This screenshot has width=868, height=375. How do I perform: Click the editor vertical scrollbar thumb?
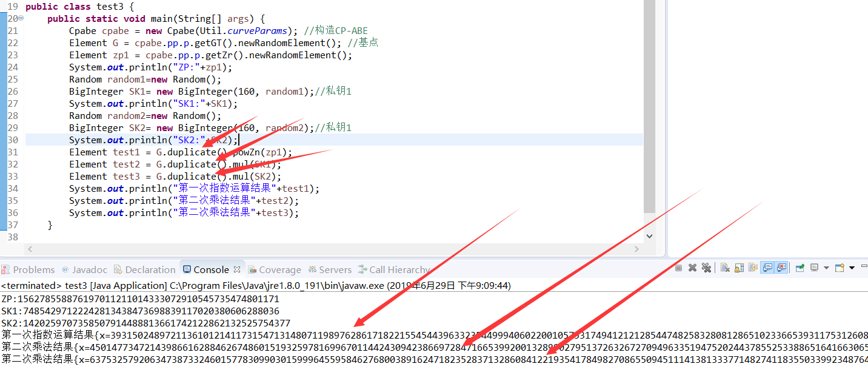coord(649,106)
